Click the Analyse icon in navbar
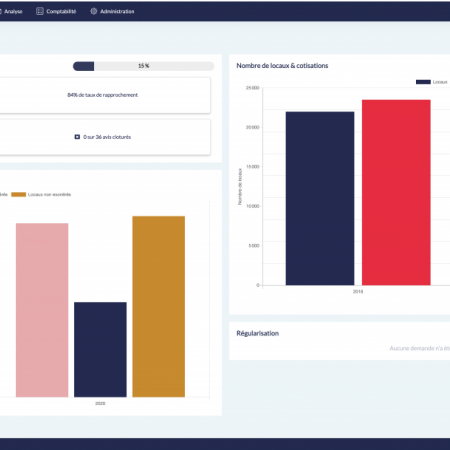Screen dimensions: 450x450 point(1,11)
